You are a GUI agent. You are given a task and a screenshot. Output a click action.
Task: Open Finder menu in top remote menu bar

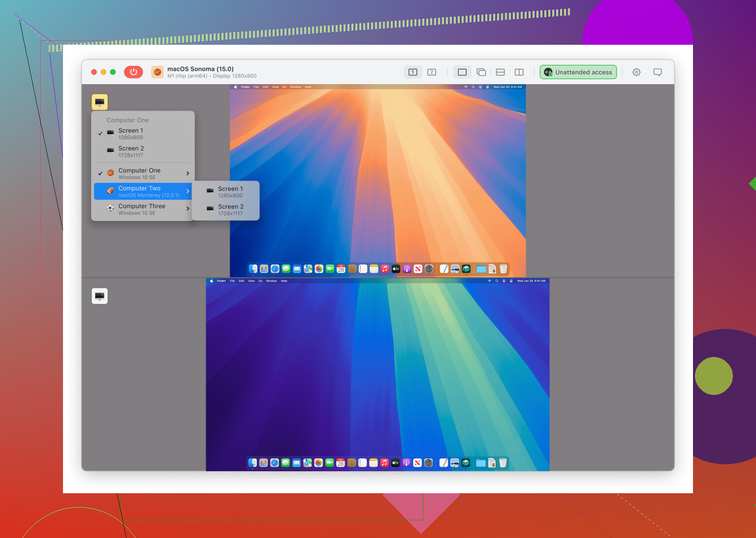[x=245, y=87]
